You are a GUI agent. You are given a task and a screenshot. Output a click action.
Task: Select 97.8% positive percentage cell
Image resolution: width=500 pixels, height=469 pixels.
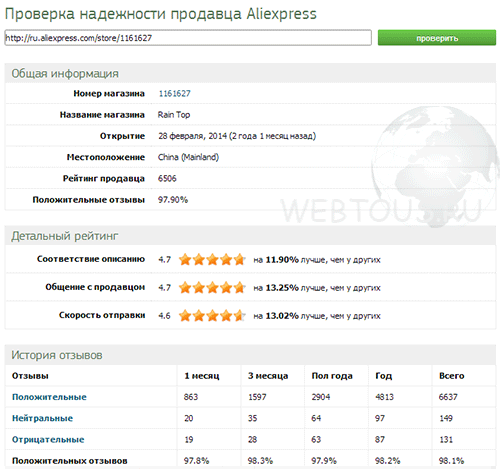pyautogui.click(x=196, y=461)
